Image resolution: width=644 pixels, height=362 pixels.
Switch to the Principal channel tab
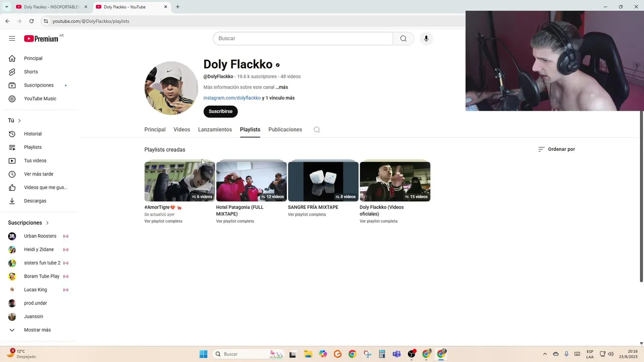point(155,130)
